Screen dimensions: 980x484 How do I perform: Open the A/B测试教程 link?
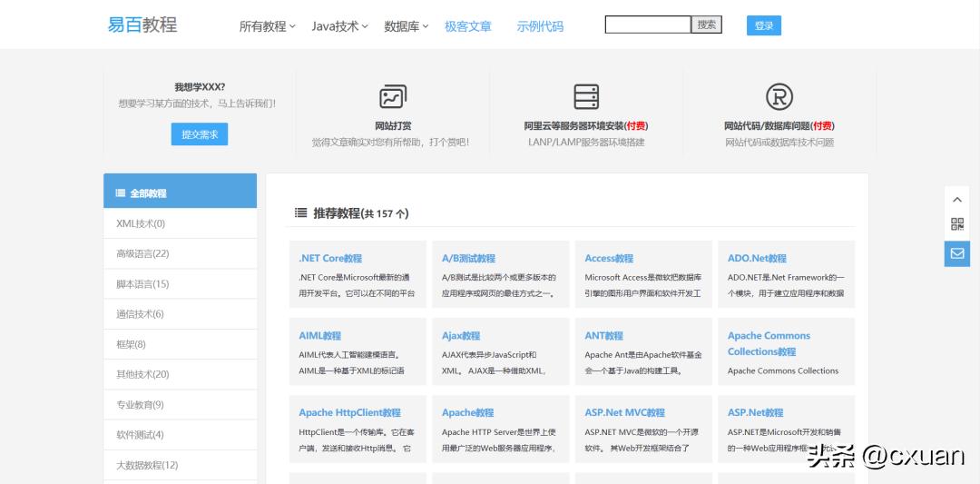[468, 258]
